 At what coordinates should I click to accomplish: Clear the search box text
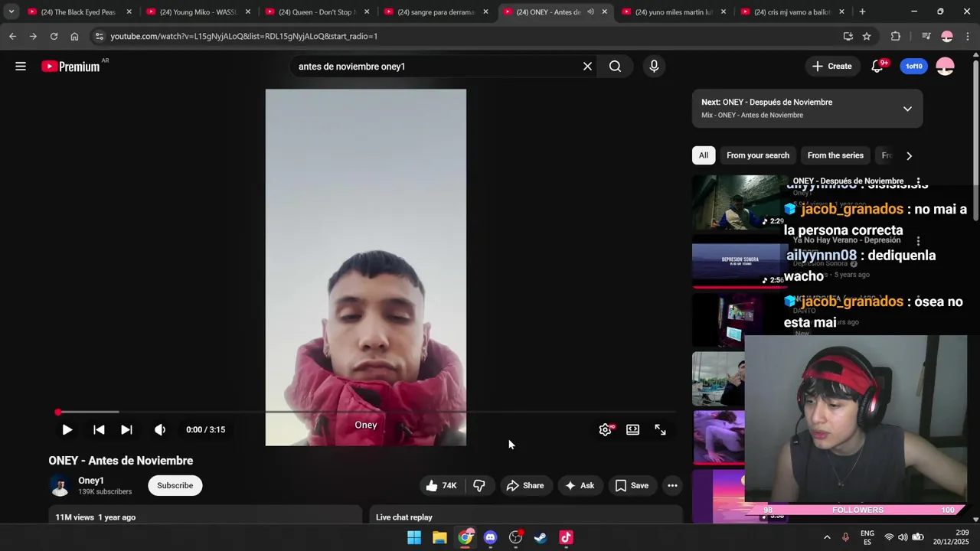[x=587, y=67]
